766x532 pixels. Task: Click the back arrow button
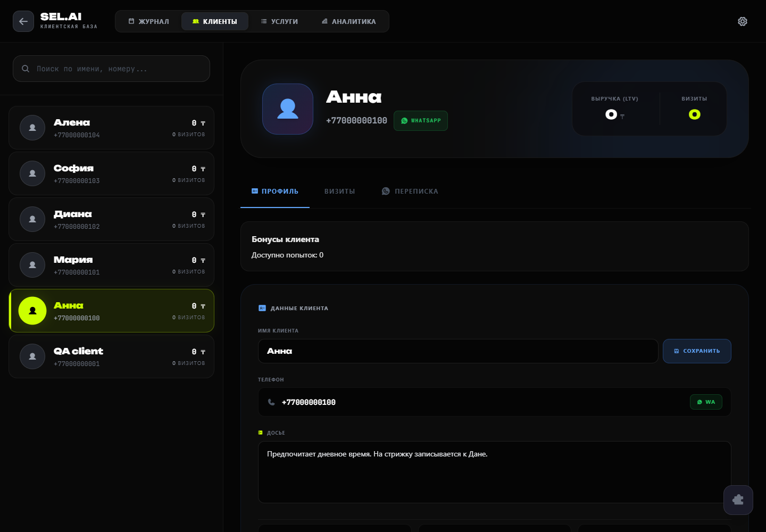point(23,21)
